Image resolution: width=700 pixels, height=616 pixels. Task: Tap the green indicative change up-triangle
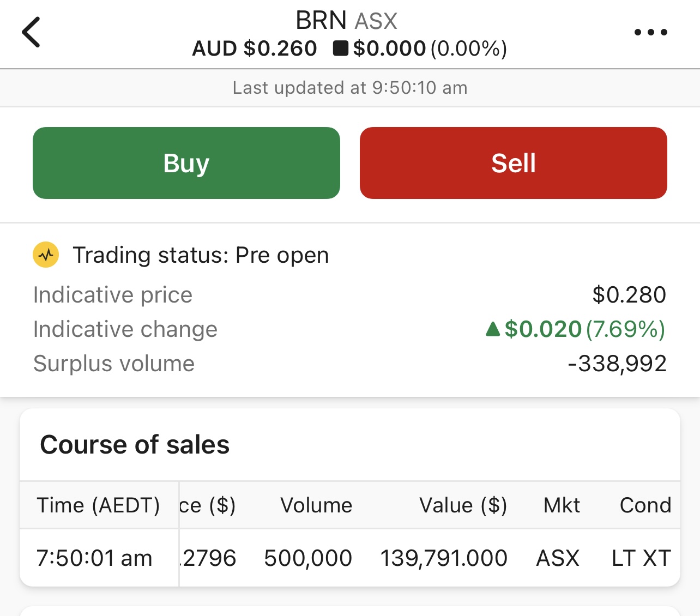(493, 329)
